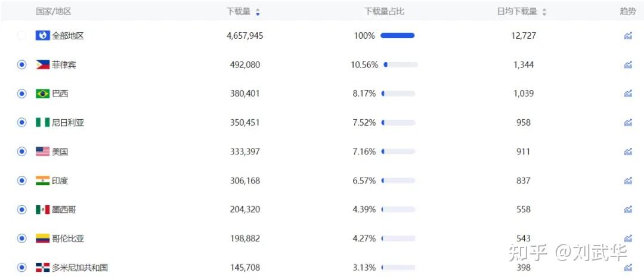
Task: View the trend chart icon for 美国
Action: 628,151
